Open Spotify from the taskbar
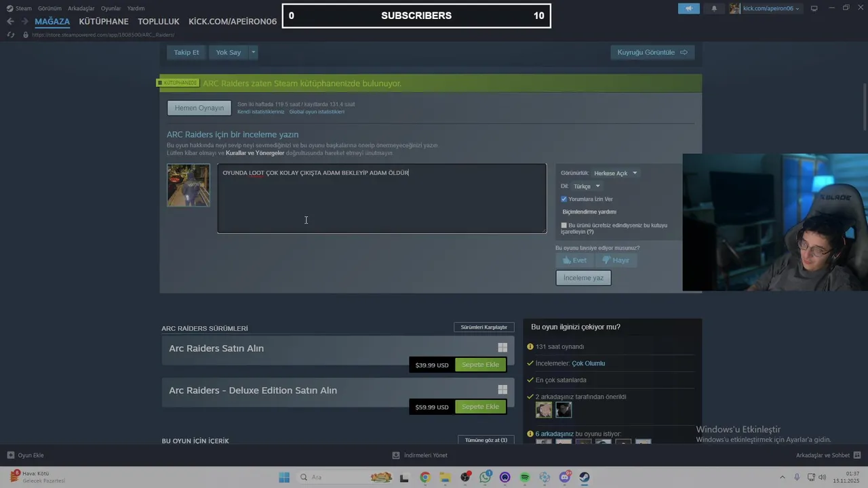Viewport: 868px width, 488px height. click(525, 477)
